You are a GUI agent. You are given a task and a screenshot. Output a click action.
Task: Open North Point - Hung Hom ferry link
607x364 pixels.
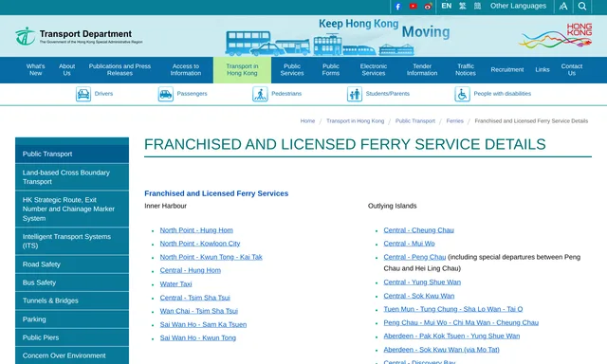tap(196, 230)
